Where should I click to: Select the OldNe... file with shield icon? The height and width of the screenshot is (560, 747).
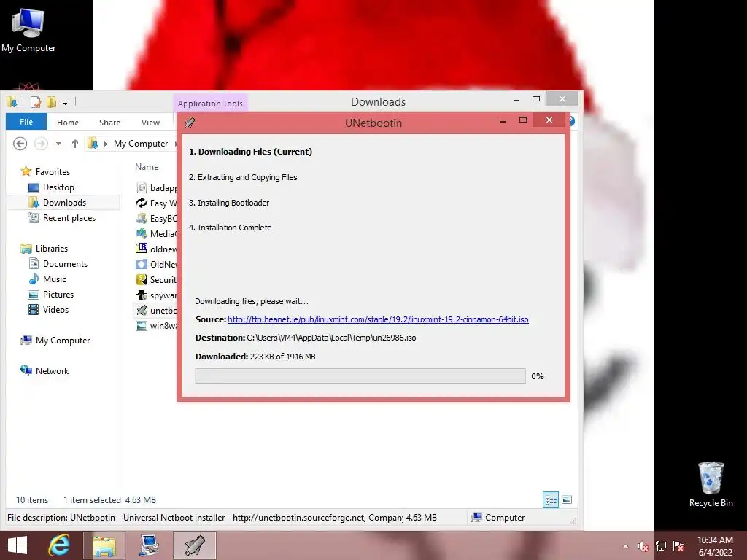156,264
